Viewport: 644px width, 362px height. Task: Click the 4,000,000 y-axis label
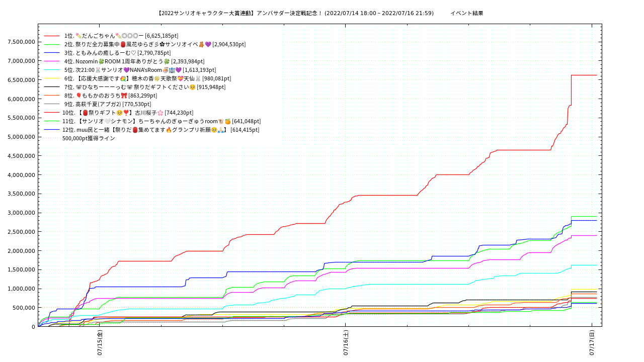(21, 175)
